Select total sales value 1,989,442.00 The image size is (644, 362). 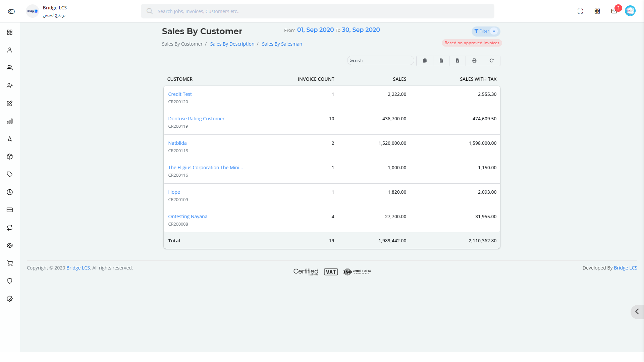pyautogui.click(x=392, y=241)
